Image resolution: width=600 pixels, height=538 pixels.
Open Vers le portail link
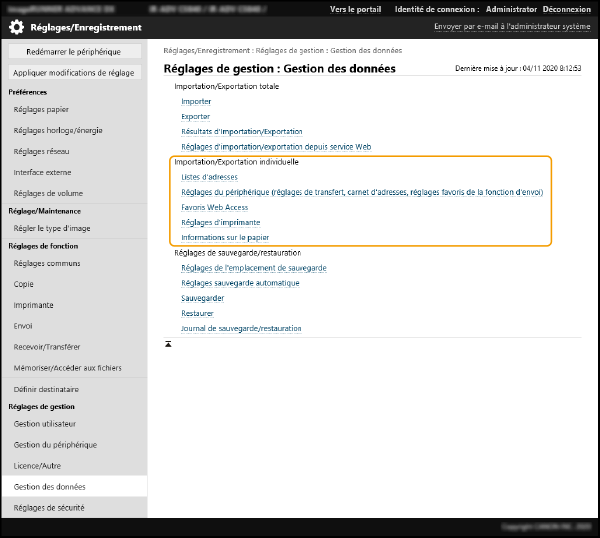pyautogui.click(x=356, y=9)
